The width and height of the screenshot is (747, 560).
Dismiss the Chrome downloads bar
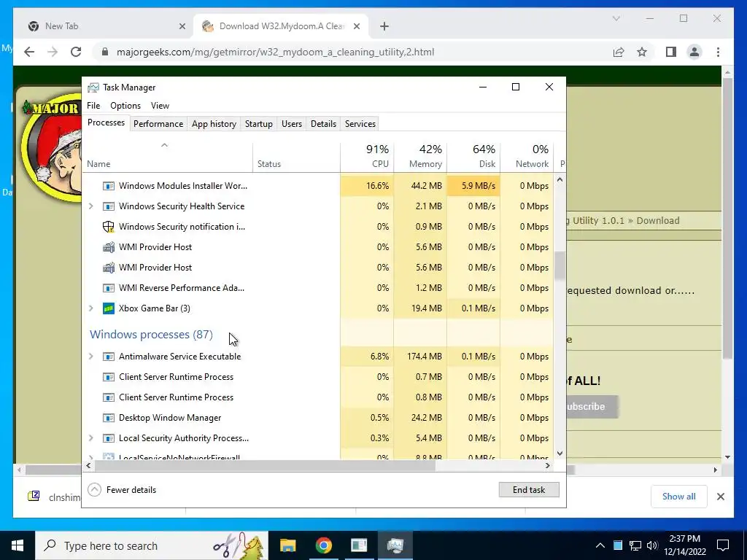(720, 497)
